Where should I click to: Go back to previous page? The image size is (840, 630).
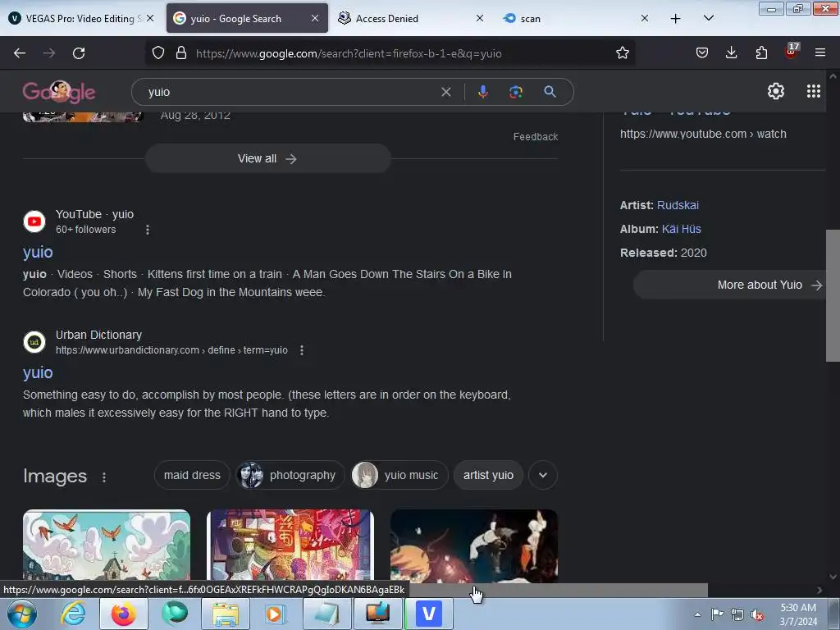click(20, 53)
